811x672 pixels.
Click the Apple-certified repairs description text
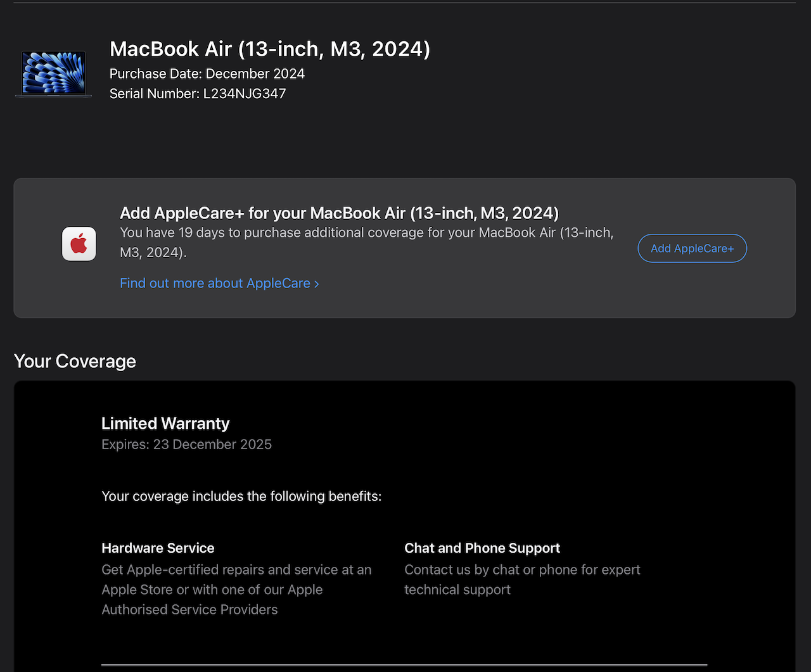236,590
